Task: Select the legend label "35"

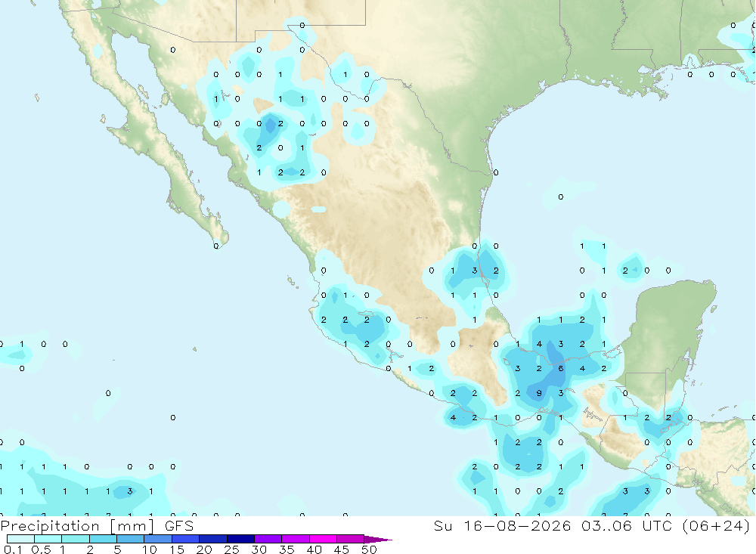Action: tap(287, 549)
